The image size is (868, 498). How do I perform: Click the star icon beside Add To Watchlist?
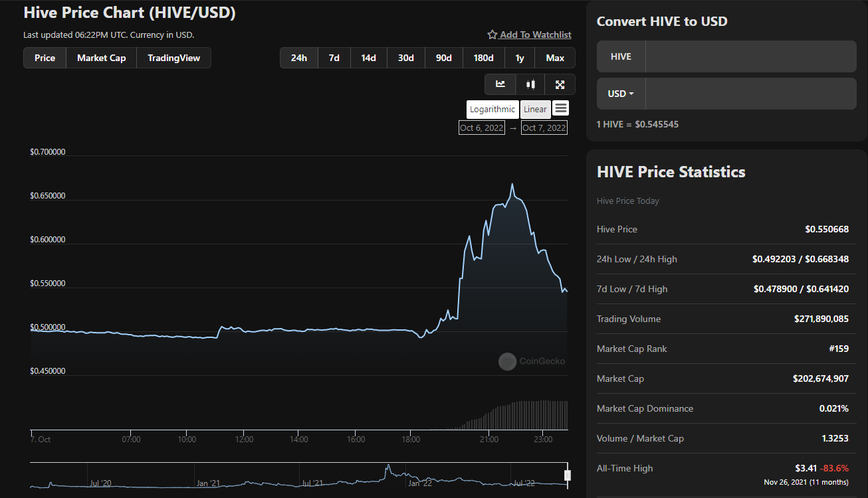(x=492, y=35)
